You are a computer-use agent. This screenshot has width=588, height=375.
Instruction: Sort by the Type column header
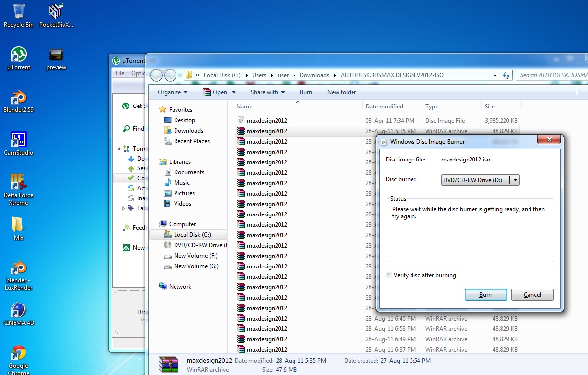pos(452,107)
